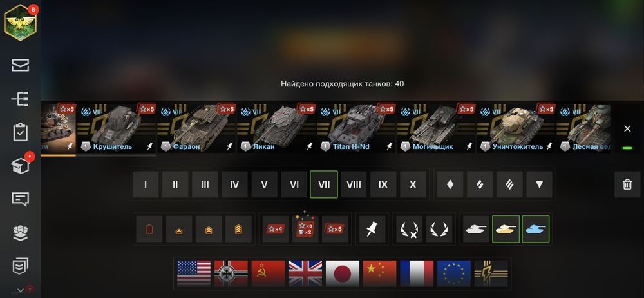
Task: Toggle the pinned tanks filter
Action: [x=372, y=229]
